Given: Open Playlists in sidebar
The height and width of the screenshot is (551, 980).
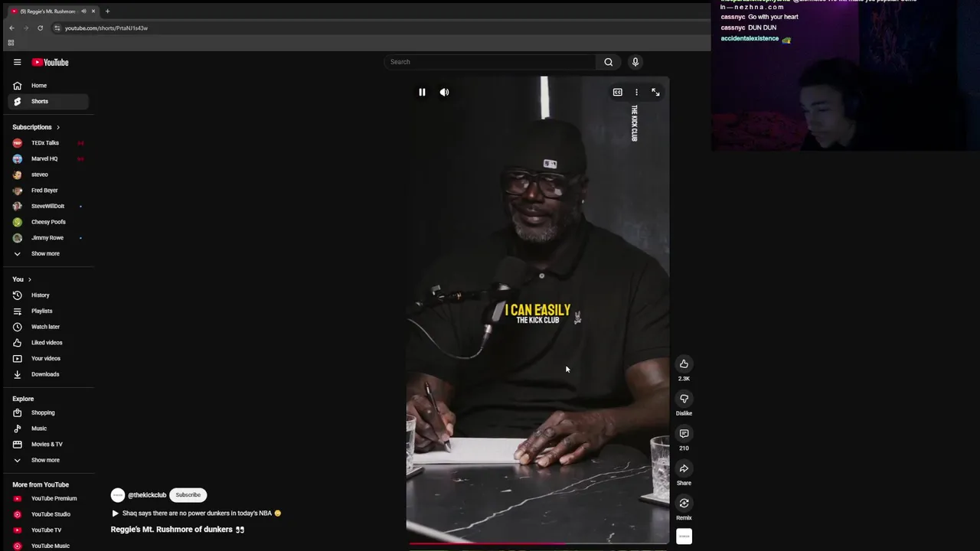Looking at the screenshot, I should (x=48, y=311).
